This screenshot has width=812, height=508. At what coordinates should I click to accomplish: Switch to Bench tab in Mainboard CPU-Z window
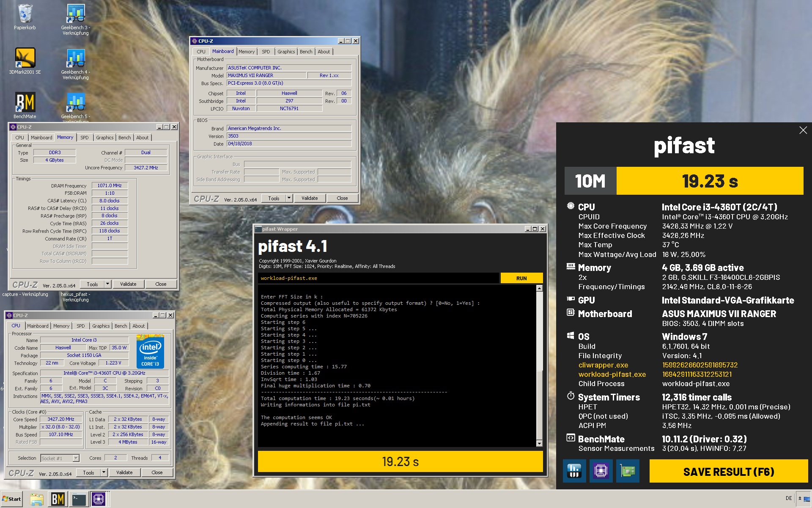(x=306, y=52)
